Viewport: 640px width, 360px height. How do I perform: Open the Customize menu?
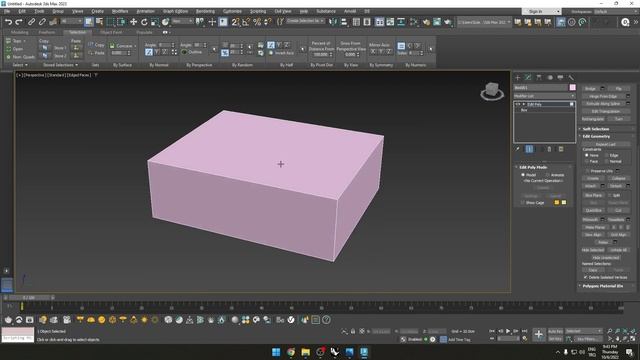(x=232, y=11)
